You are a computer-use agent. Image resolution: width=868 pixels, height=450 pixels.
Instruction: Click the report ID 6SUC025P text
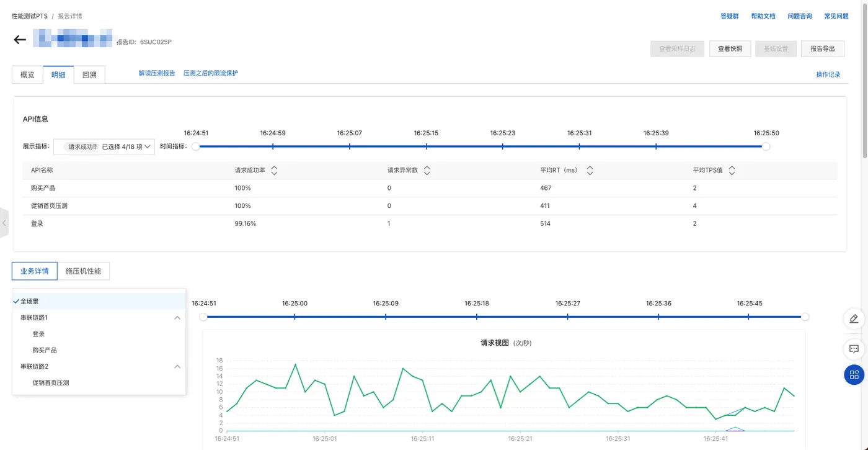coord(156,42)
